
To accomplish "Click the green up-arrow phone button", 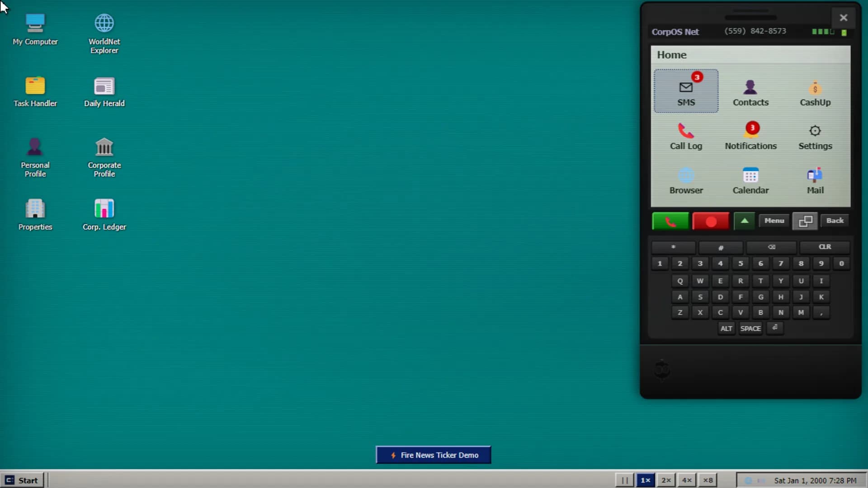I will (744, 221).
